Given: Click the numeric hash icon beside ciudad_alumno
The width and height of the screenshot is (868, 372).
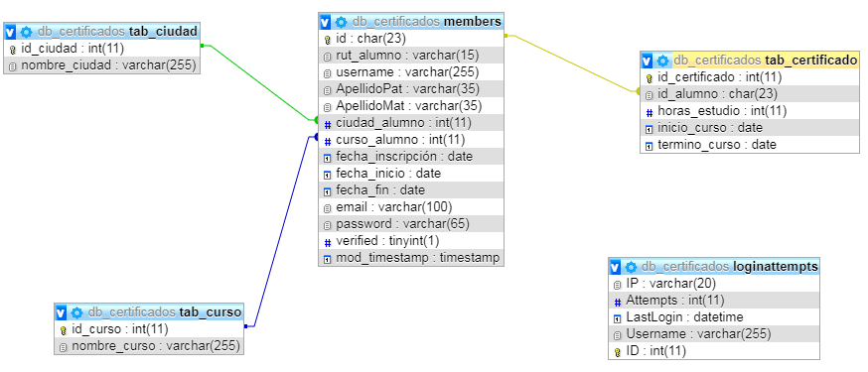Looking at the screenshot, I should click(x=327, y=124).
